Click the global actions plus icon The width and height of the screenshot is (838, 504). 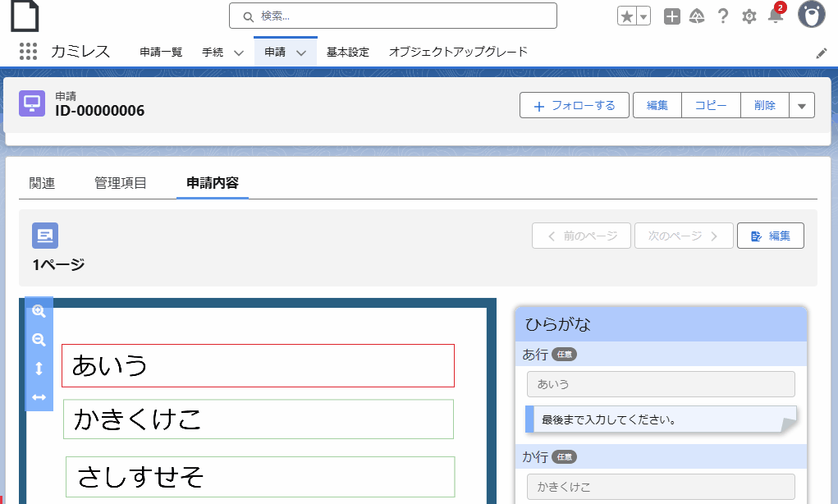coord(671,16)
